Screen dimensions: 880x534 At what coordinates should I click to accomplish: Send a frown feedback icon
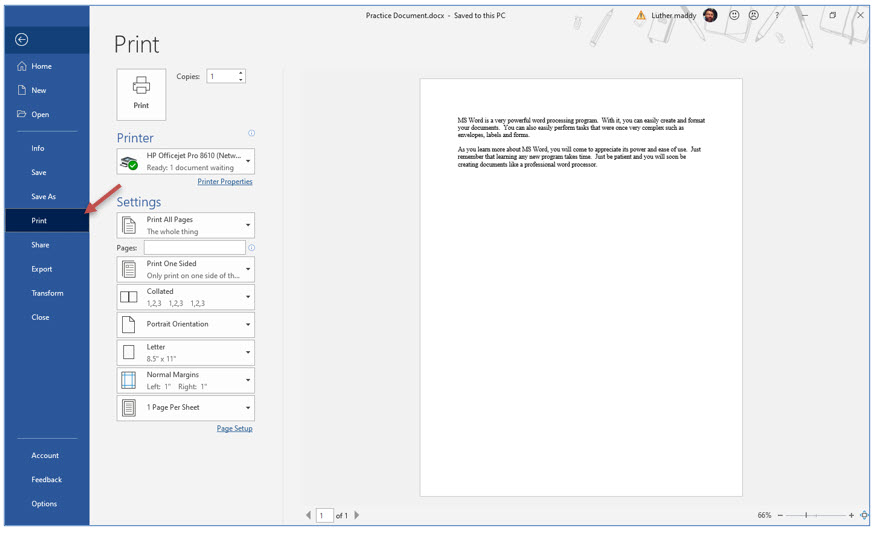click(755, 15)
